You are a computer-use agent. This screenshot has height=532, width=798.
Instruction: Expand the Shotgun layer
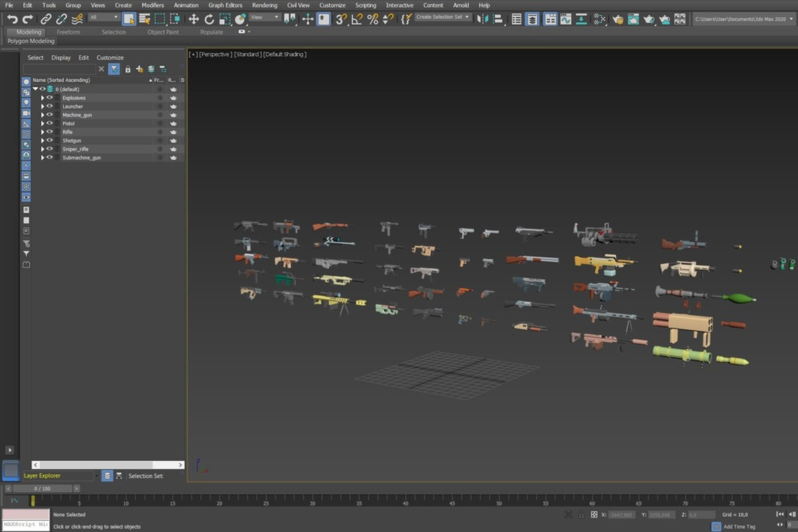[43, 140]
